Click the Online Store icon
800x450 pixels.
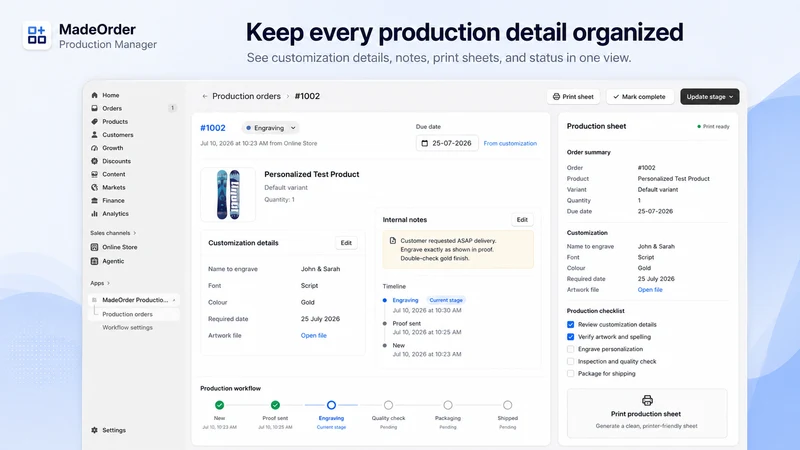click(x=94, y=247)
